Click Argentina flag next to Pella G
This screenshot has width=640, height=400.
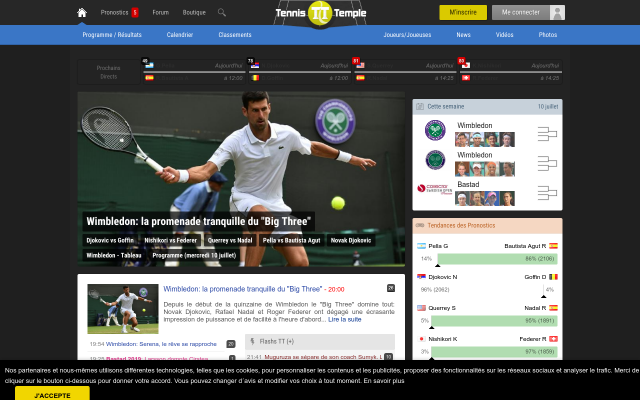[421, 246]
